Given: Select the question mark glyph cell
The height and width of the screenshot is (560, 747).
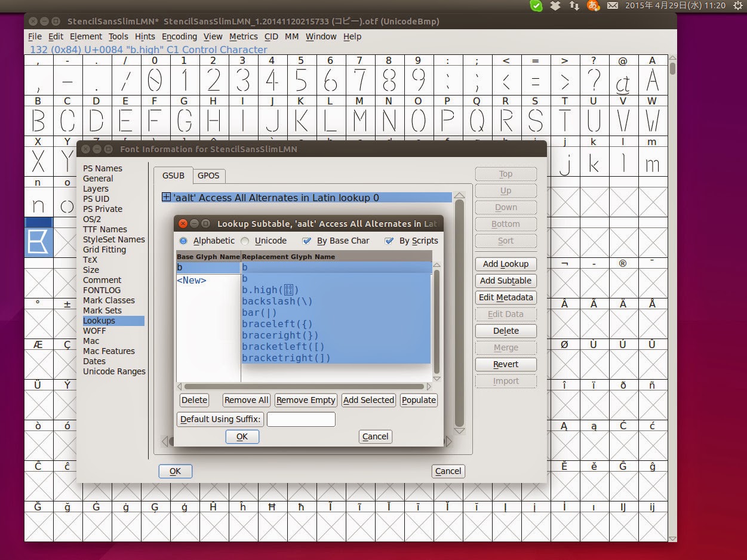Looking at the screenshot, I should point(594,79).
